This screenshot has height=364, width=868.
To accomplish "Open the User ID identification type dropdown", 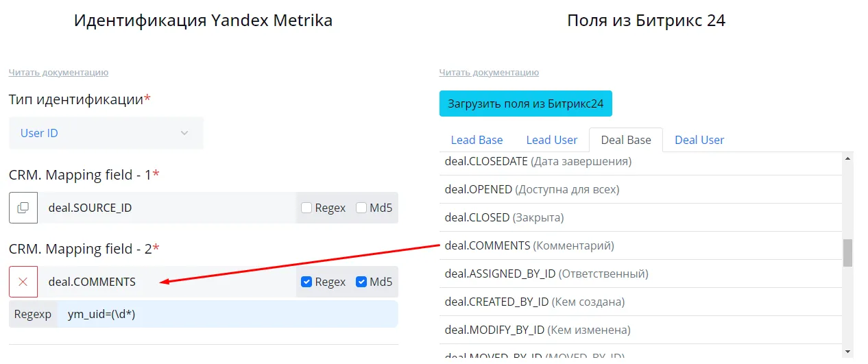I will [x=106, y=133].
